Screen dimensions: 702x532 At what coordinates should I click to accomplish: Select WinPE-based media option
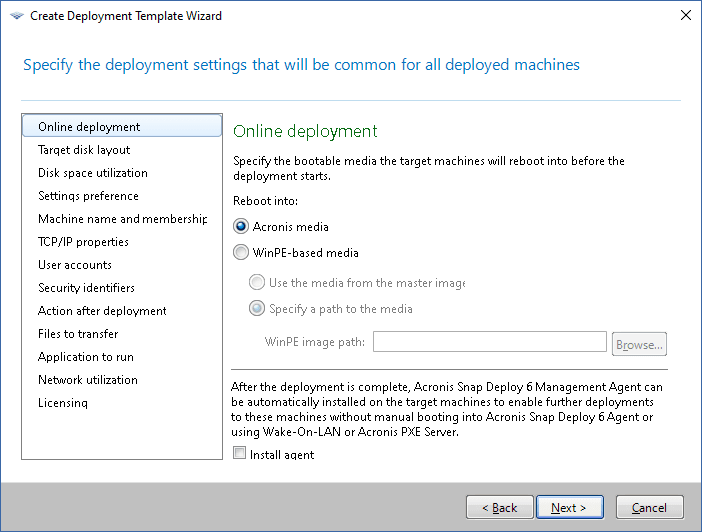241,253
